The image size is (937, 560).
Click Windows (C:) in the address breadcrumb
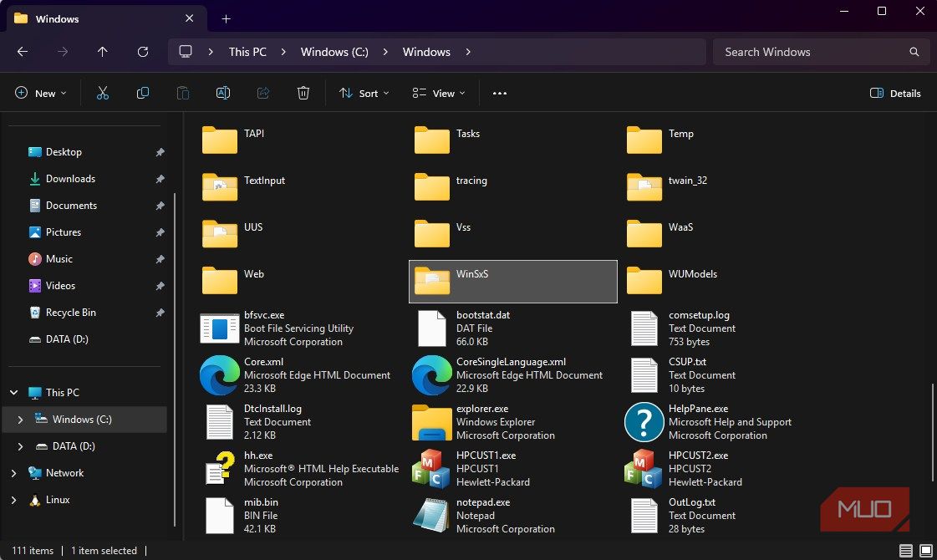point(334,52)
